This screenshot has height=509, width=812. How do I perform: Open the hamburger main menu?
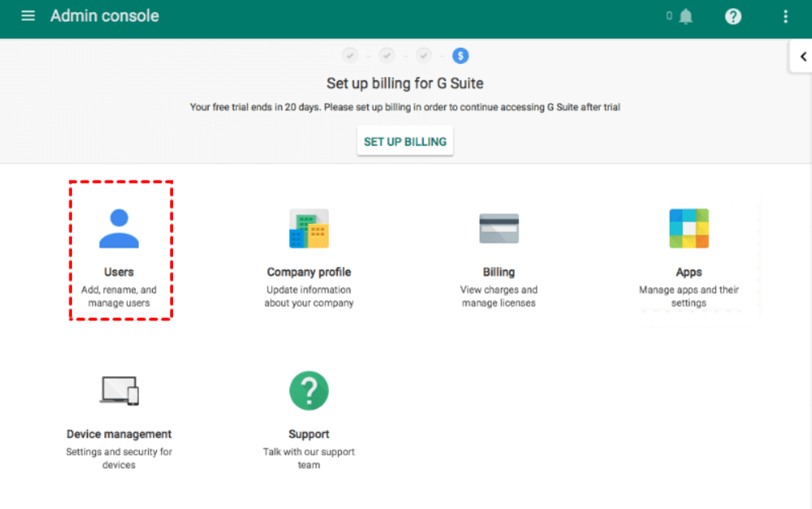[x=28, y=16]
